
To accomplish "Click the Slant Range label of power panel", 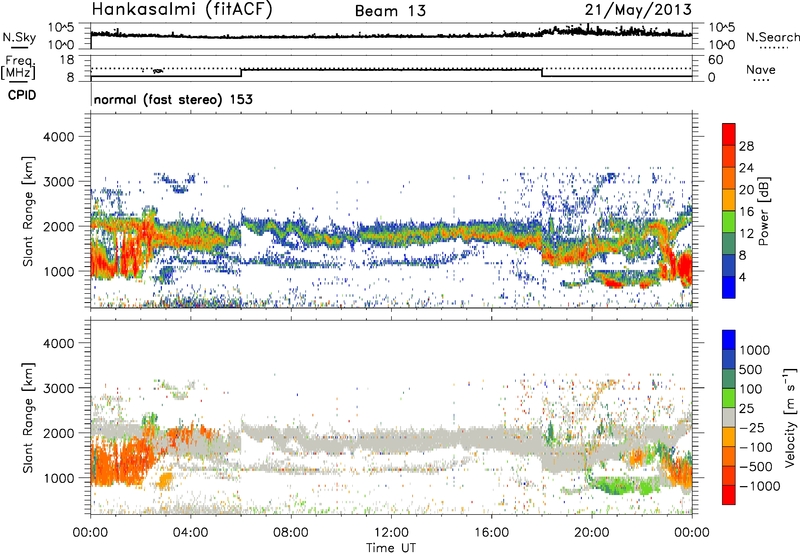I will (x=28, y=211).
